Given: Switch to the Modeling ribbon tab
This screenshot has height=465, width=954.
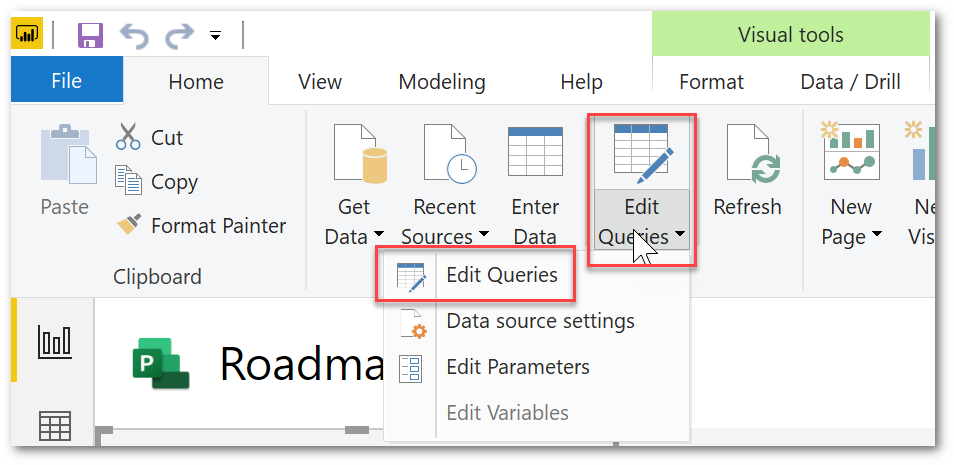Looking at the screenshot, I should (442, 82).
